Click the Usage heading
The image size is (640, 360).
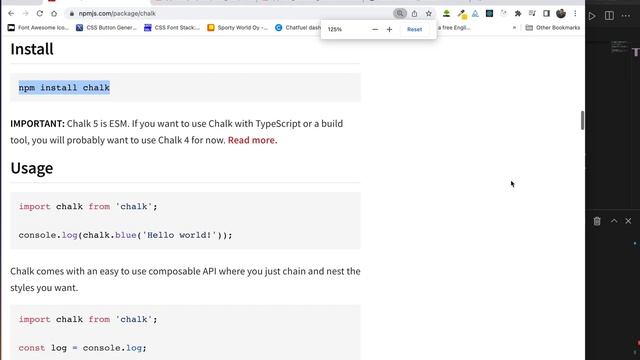[x=32, y=168]
